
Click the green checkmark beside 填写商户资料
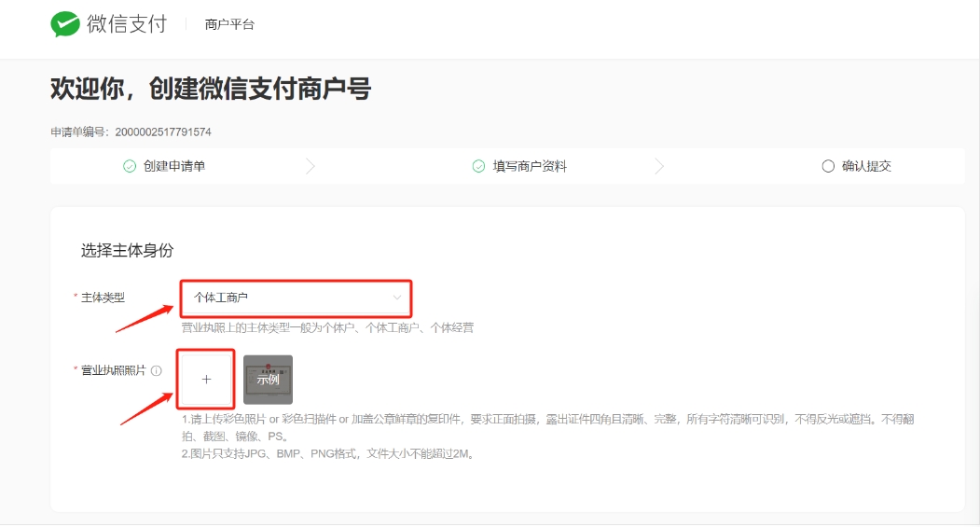[478, 166]
